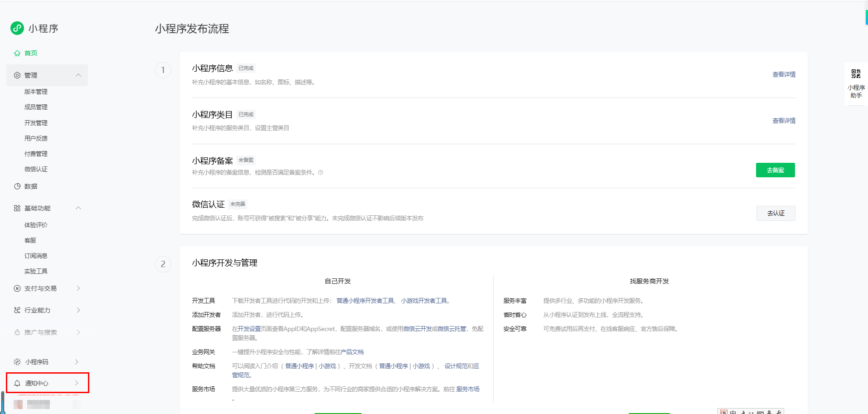Click the bell icon for 通知中心

[17, 383]
